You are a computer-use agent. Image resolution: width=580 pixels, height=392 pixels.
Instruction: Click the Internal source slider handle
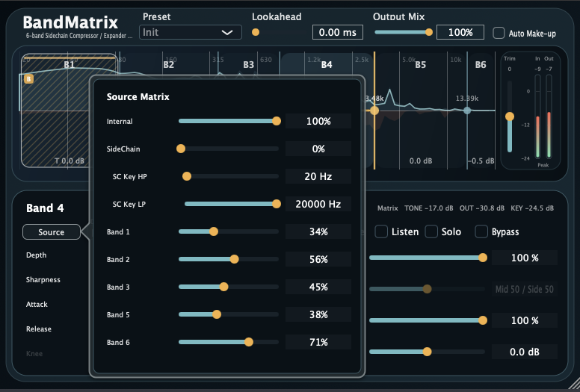pyautogui.click(x=277, y=121)
